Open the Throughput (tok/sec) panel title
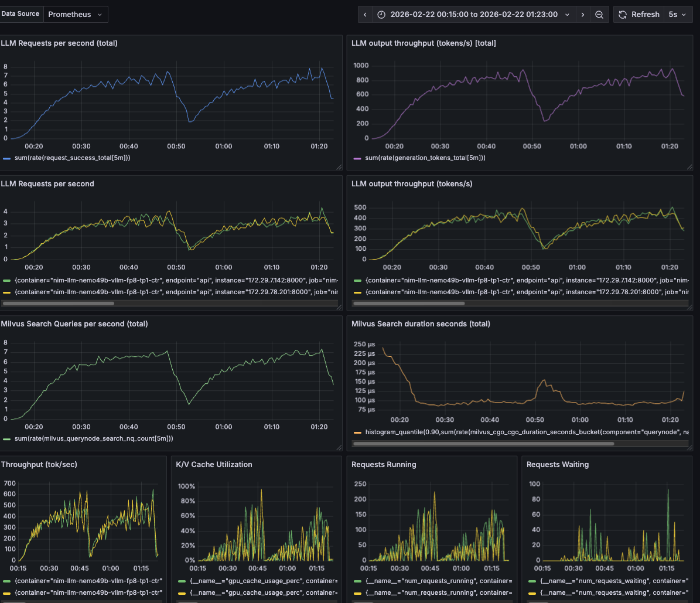The height and width of the screenshot is (603, 700). (x=39, y=465)
